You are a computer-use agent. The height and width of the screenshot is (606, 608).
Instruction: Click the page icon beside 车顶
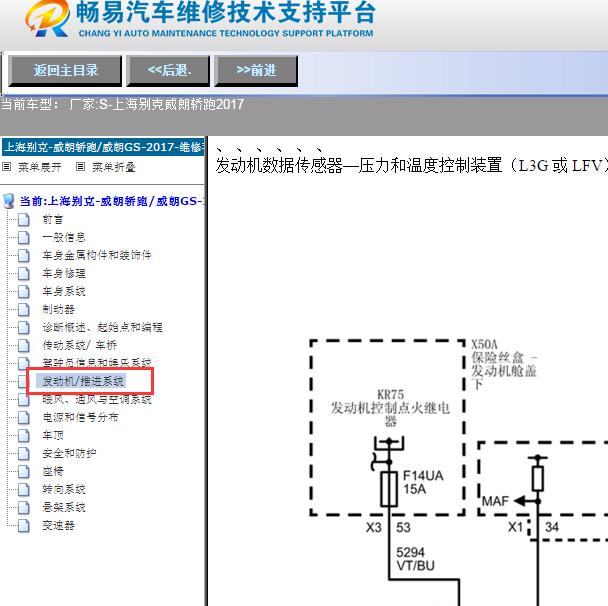pyautogui.click(x=24, y=435)
